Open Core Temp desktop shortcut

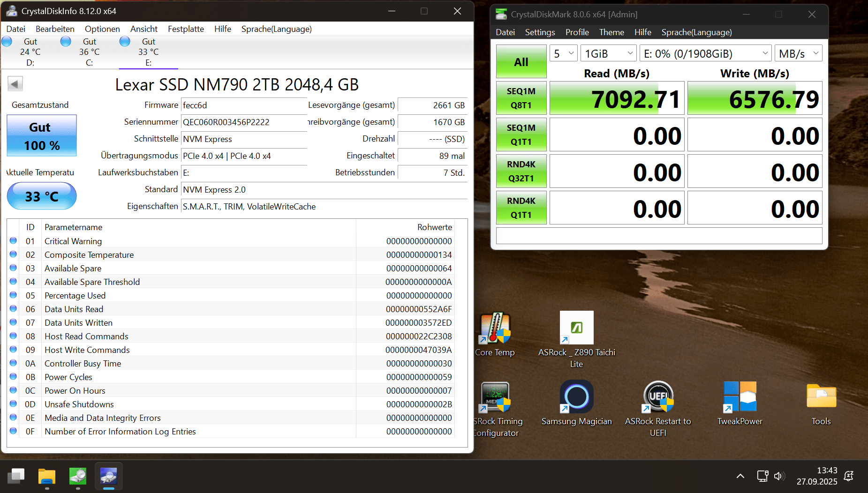point(495,335)
